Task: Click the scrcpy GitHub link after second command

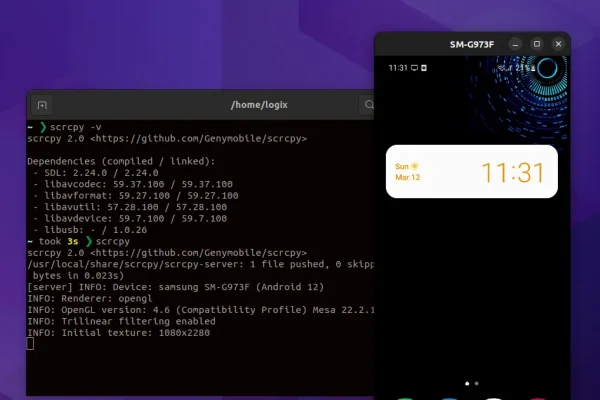Action: click(198, 253)
